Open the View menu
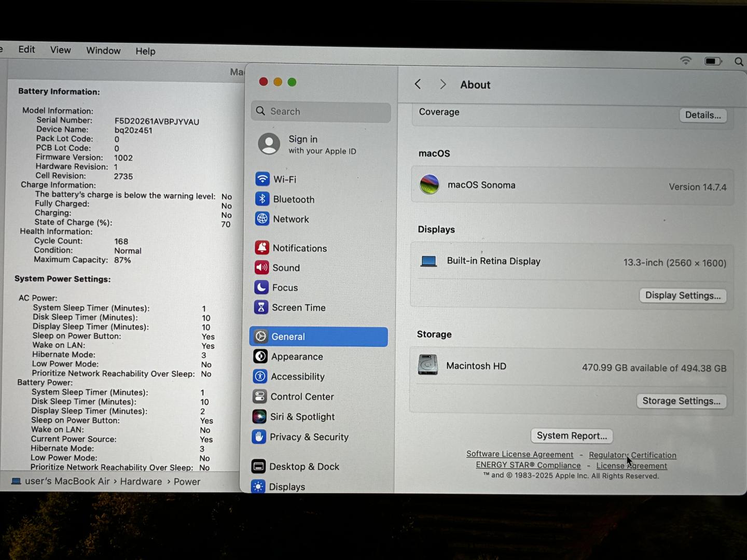 (x=60, y=50)
